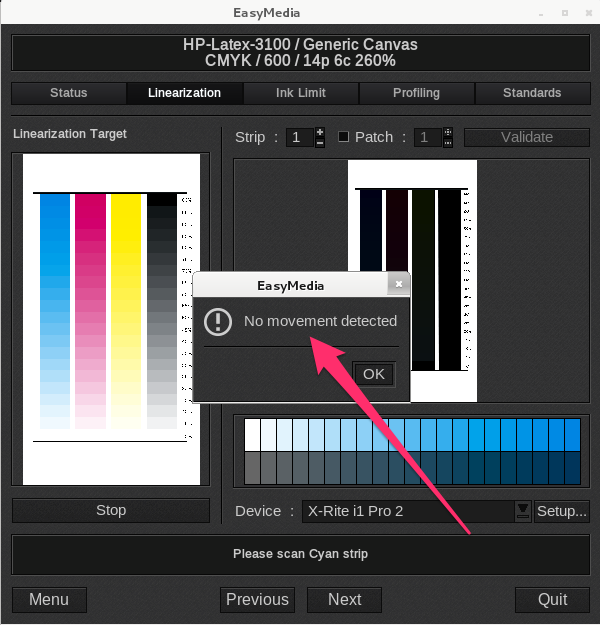Click the Patch spinner up arrow
The image size is (600, 625).
click(447, 131)
